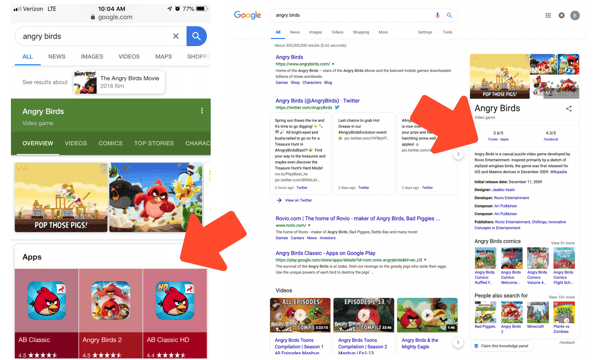Image resolution: width=600 pixels, height=360 pixels.
Task: Open the 'Games' sitelink under angrybirds.com
Action: click(282, 83)
